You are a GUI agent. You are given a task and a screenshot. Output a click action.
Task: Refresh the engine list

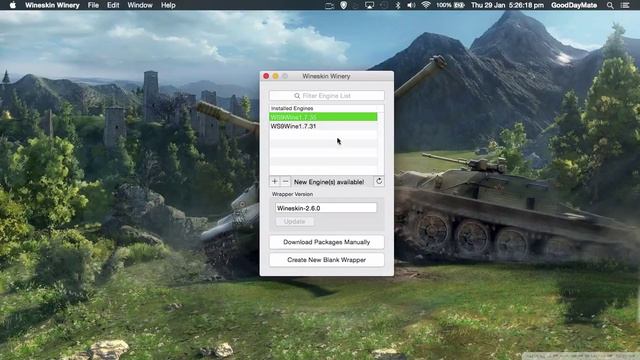click(379, 181)
